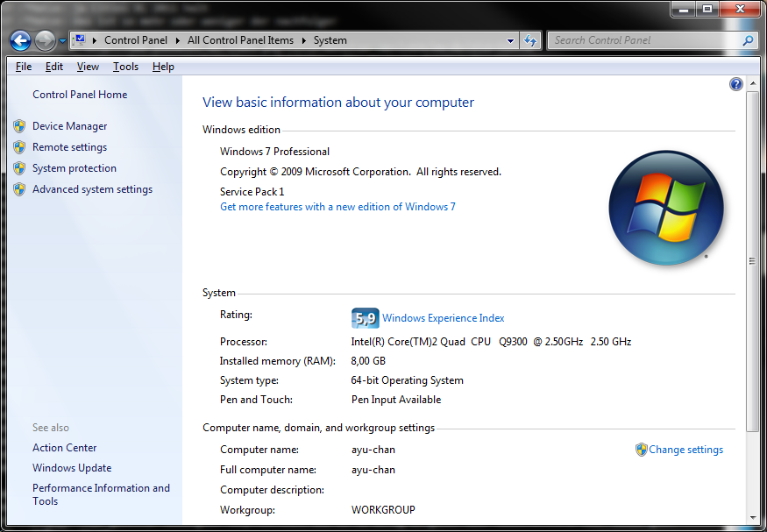The image size is (767, 532).
Task: Click in the Search Control Panel field
Action: click(x=644, y=40)
